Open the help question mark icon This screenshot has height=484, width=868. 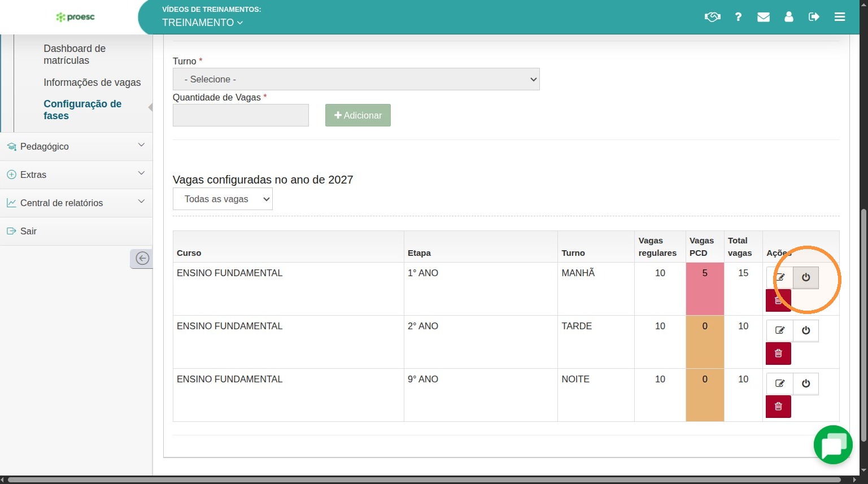tap(738, 17)
